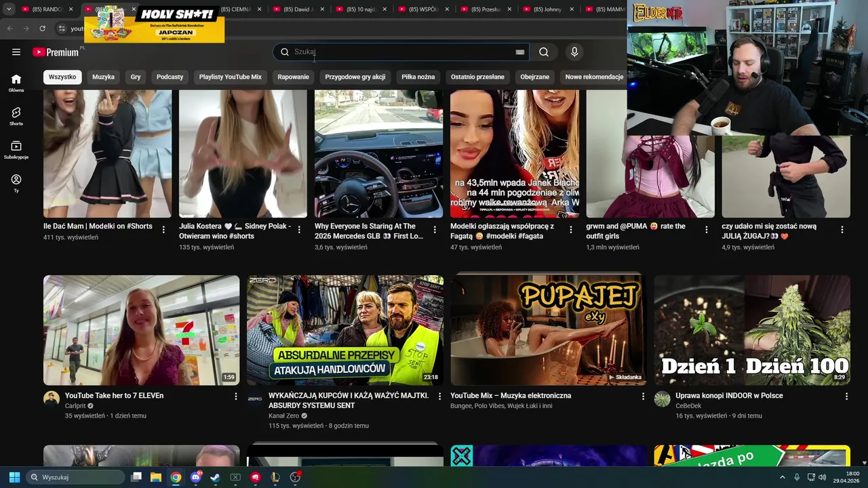The image size is (868, 488).
Task: Open options for YouTube Mix Muzyka elektroniczna
Action: click(643, 396)
